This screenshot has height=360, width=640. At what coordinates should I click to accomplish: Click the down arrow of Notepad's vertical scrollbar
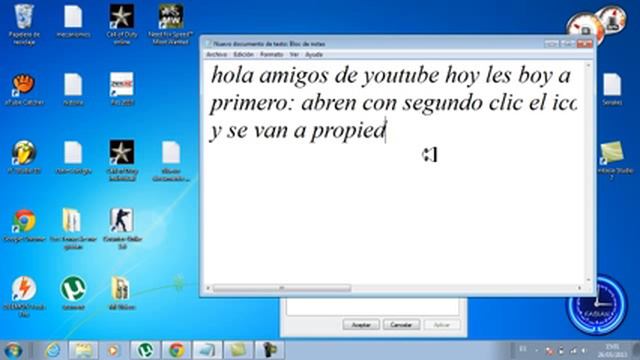point(588,280)
